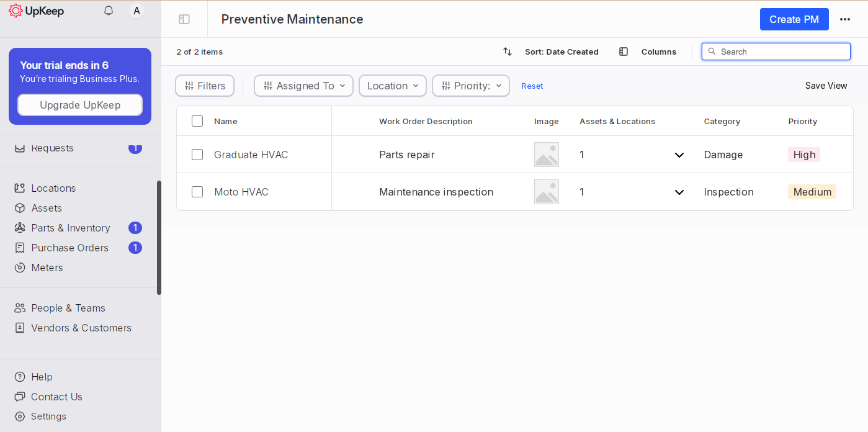Click the sidebar vertical scrollbar

[x=159, y=237]
